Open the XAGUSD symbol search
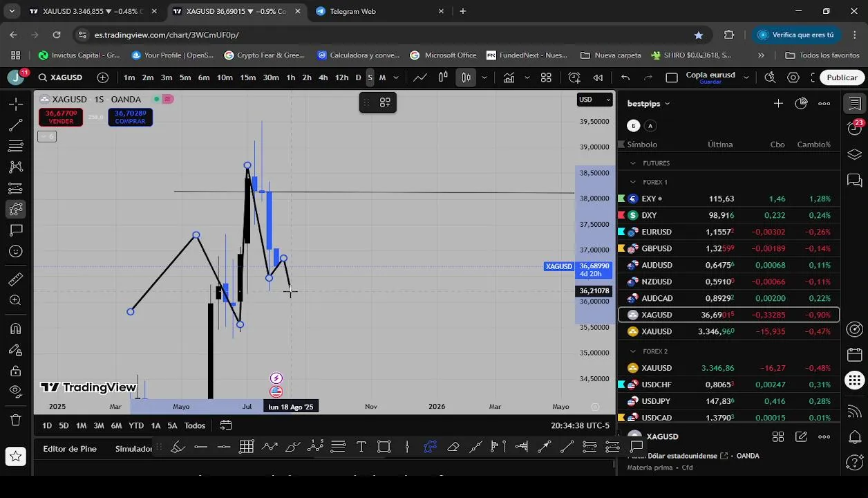The image size is (868, 498). click(61, 77)
